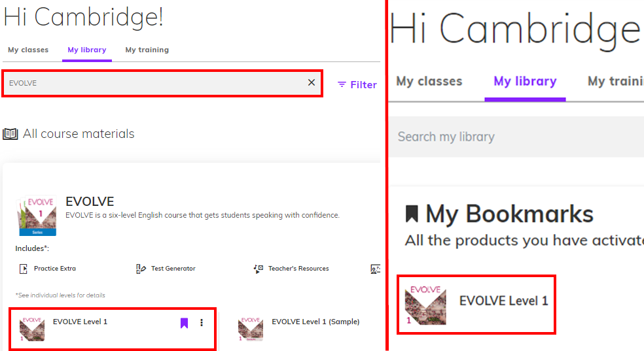
Task: Click the Teacher's Resources label
Action: click(x=298, y=269)
